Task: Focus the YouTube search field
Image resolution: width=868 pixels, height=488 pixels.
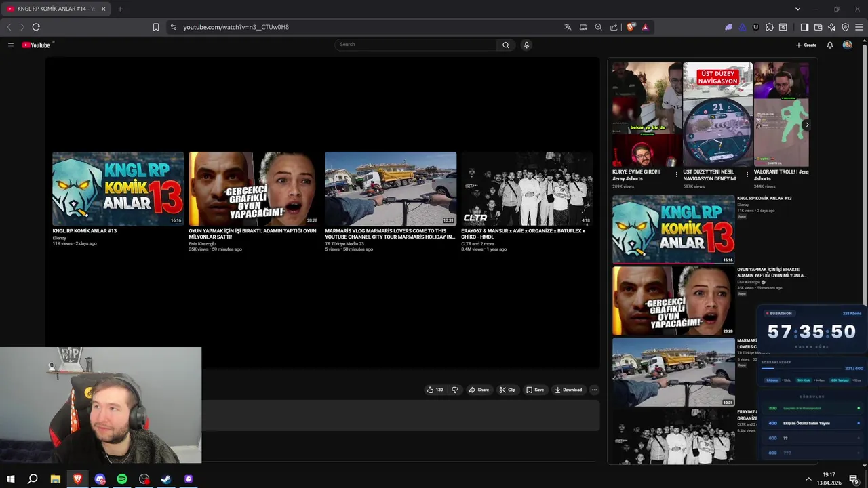Action: [416, 45]
